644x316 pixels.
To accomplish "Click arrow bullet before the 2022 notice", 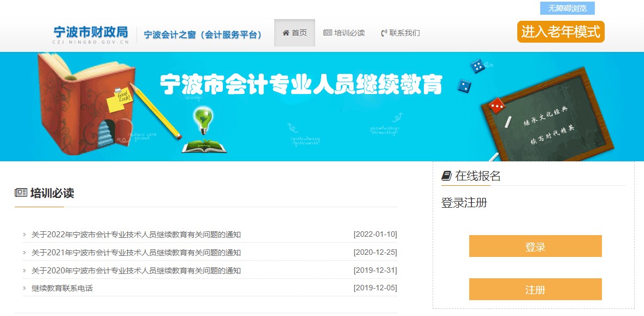I will pos(25,235).
